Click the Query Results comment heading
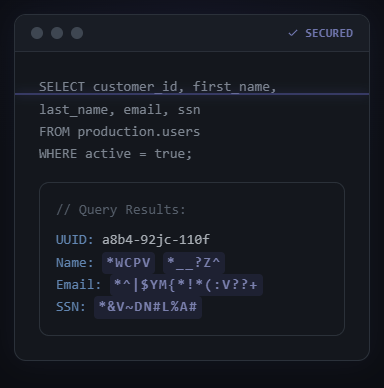 click(121, 210)
